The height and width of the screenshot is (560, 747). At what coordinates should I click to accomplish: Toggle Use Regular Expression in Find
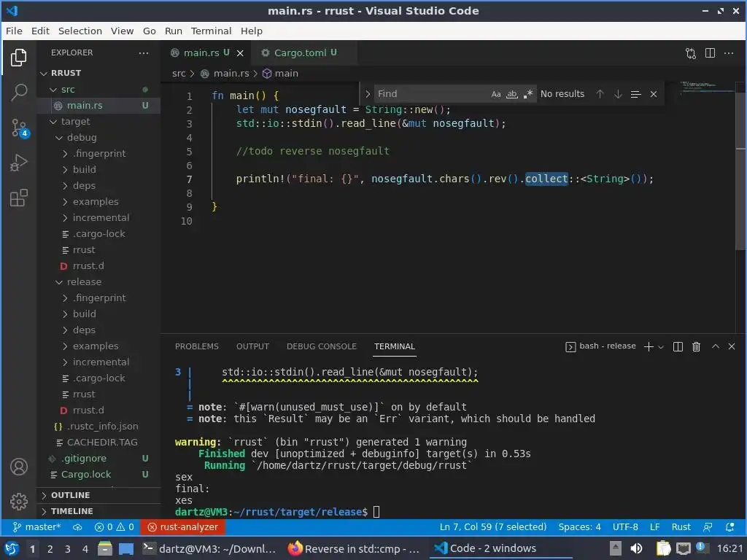tap(527, 94)
